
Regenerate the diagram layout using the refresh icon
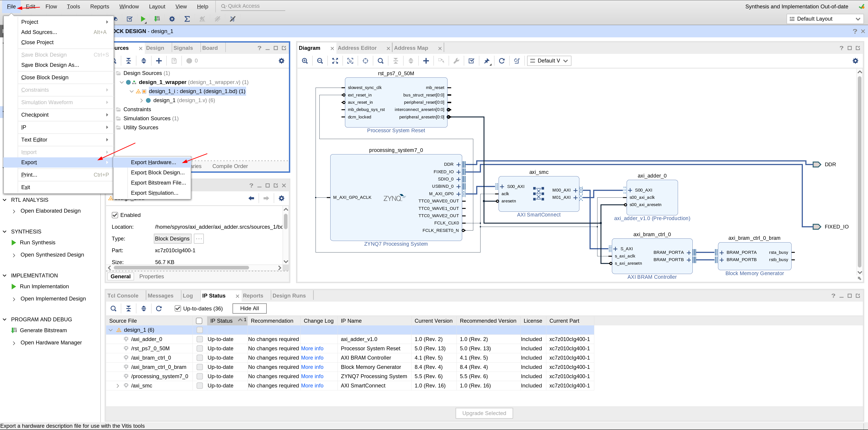point(502,61)
